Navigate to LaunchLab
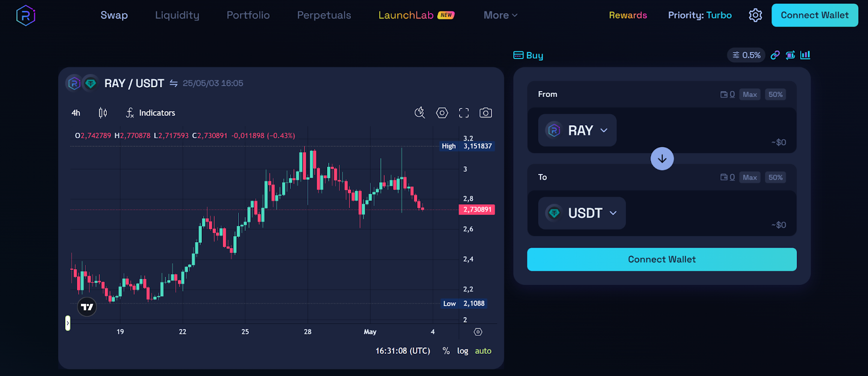The height and width of the screenshot is (376, 868). point(406,15)
